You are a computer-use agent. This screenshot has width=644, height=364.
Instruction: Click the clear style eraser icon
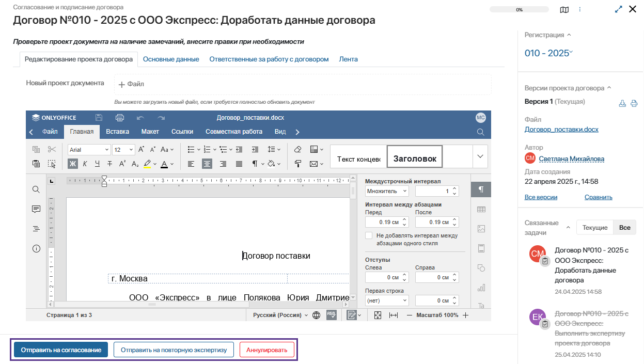297,149
